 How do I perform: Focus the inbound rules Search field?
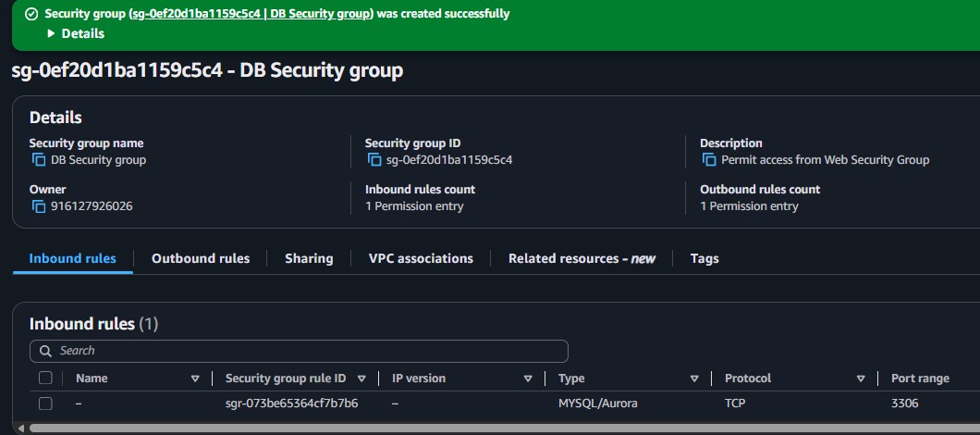[x=299, y=351]
